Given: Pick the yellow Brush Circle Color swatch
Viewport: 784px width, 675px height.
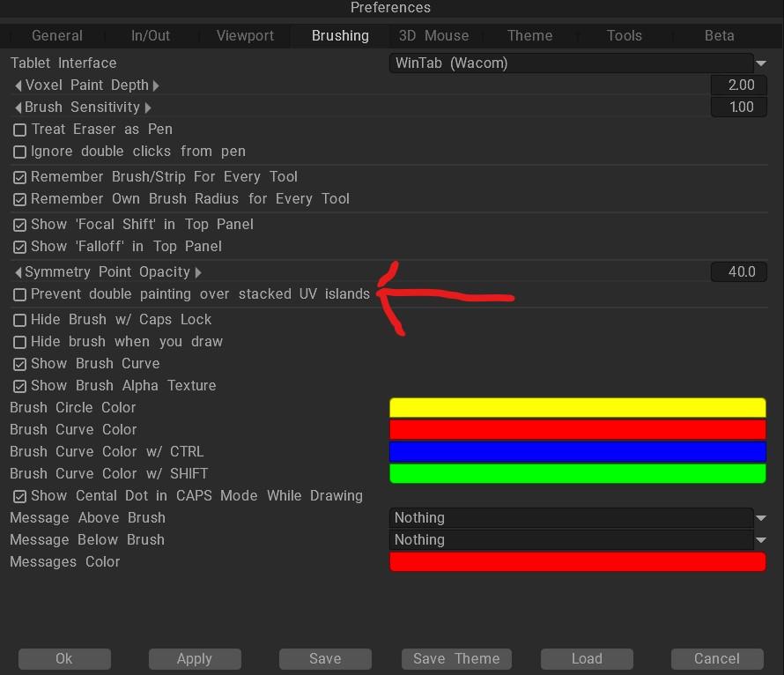Looking at the screenshot, I should click(x=577, y=408).
